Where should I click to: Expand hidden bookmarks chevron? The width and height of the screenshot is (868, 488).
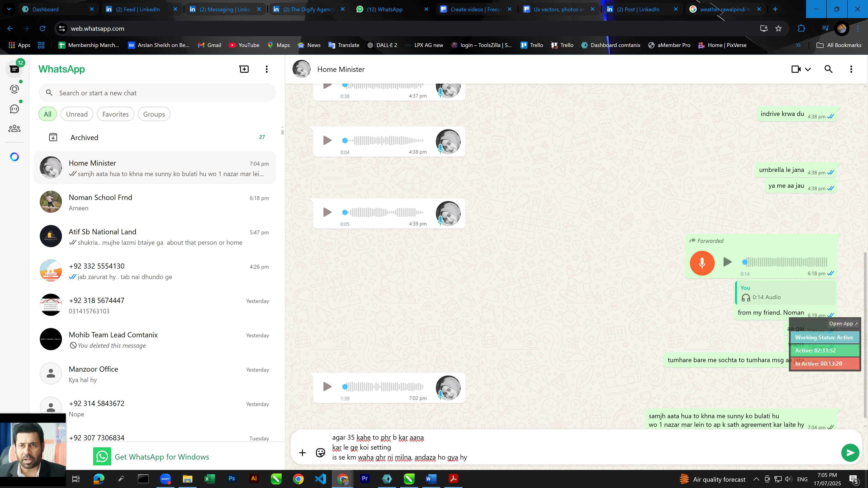point(798,45)
